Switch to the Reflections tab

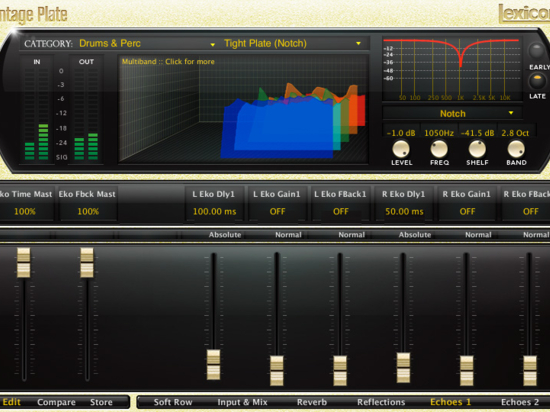point(381,402)
